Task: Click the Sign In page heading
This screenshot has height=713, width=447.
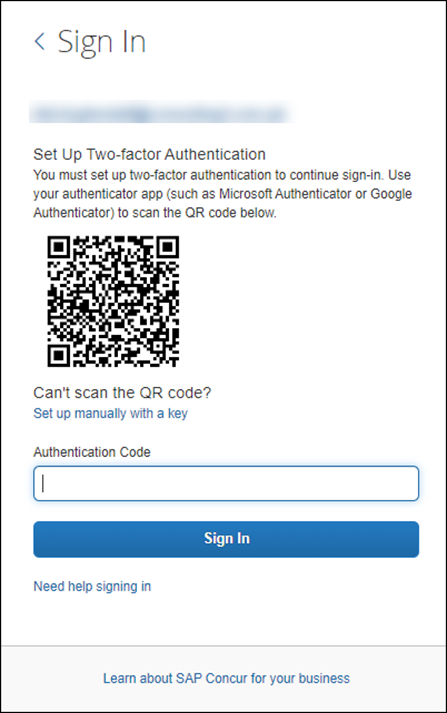Action: pos(101,42)
